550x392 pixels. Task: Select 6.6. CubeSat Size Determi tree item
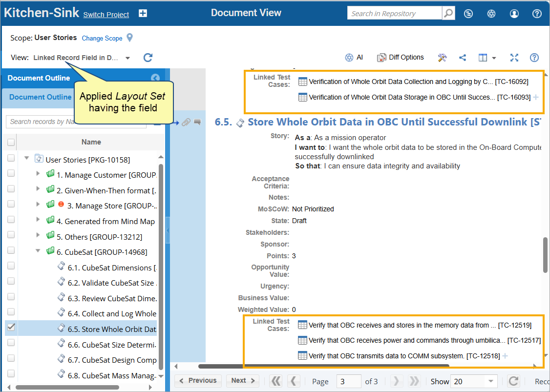coord(112,345)
